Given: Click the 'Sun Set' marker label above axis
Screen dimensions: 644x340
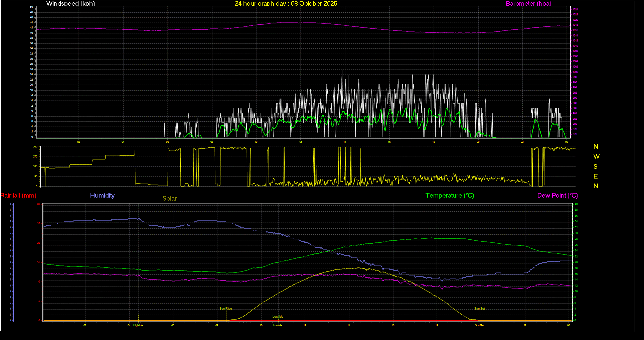Looking at the screenshot, I should pos(480,309).
